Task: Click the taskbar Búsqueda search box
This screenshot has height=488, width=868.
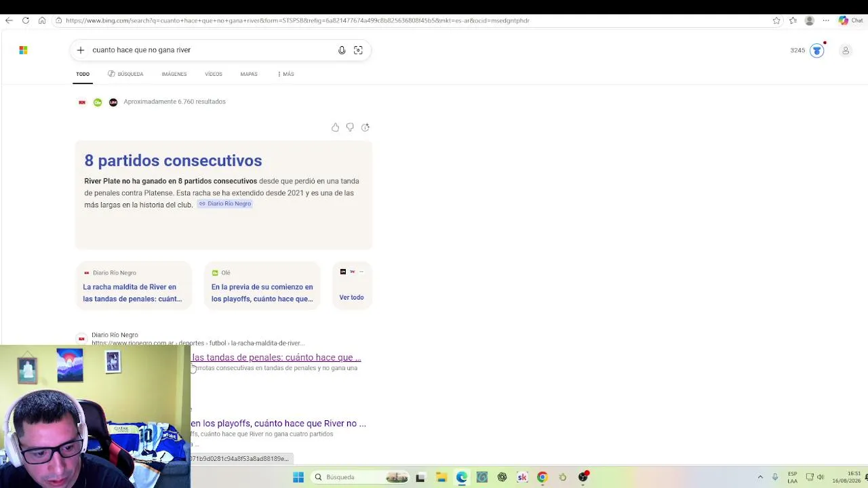Action: (361, 477)
